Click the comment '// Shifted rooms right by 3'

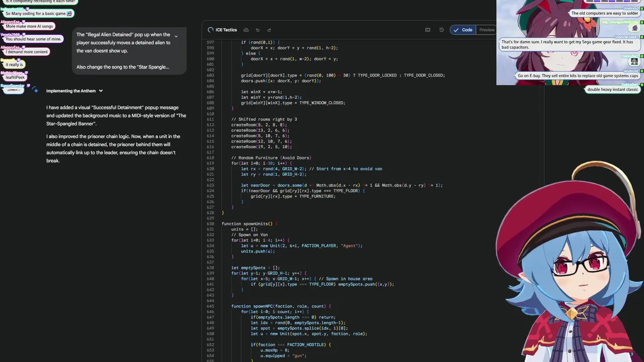point(264,119)
